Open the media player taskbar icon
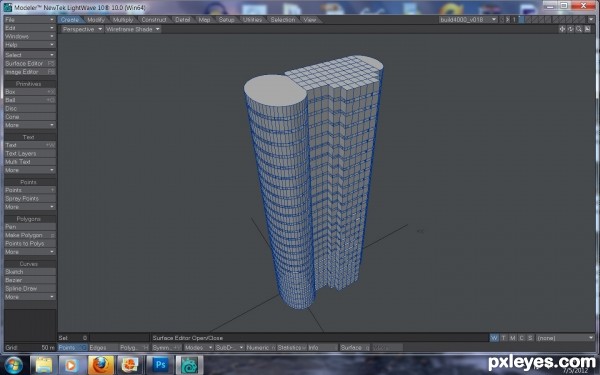 pos(72,365)
